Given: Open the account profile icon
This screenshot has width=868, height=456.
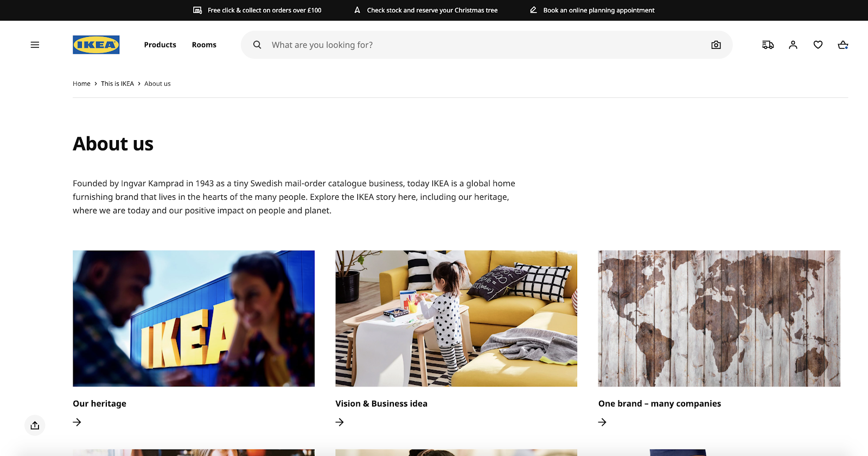Looking at the screenshot, I should (793, 45).
